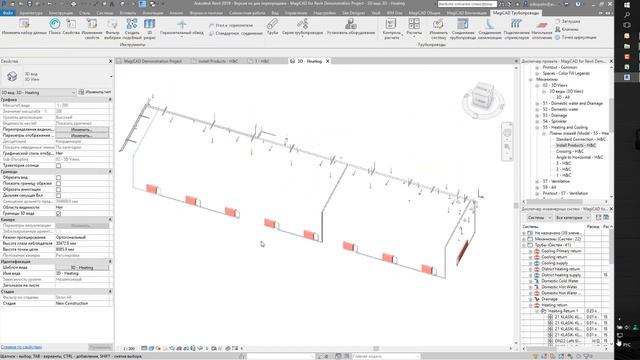Expand the Не назначено systems node
This screenshot has height=360, width=640.
coord(524,233)
